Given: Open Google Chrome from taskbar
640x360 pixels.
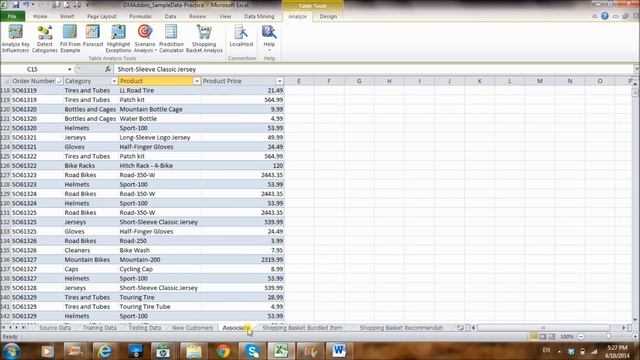Looking at the screenshot, I should pyautogui.click(x=223, y=351).
